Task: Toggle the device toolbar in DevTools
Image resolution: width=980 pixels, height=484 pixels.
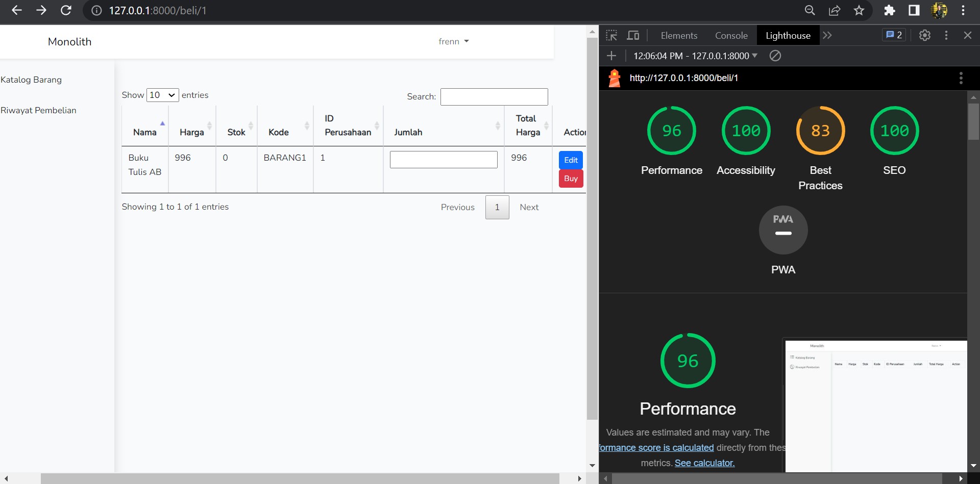Action: 633,35
